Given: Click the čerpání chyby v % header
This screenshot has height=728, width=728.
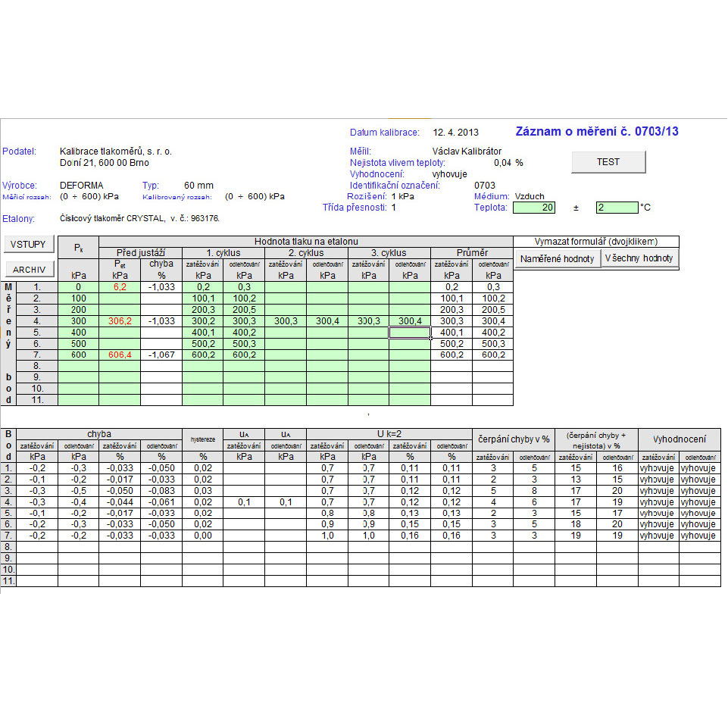Looking at the screenshot, I should pyautogui.click(x=514, y=439).
